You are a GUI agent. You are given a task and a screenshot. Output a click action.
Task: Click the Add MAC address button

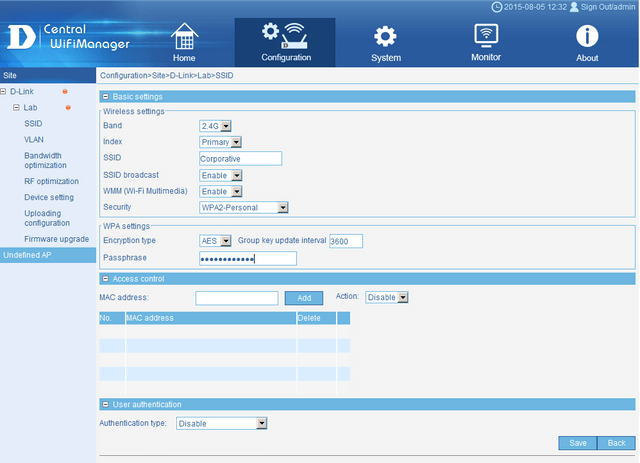[304, 298]
